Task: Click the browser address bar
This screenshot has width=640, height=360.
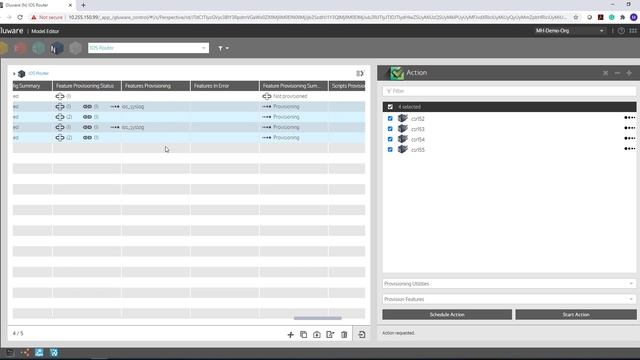Action: [317, 17]
